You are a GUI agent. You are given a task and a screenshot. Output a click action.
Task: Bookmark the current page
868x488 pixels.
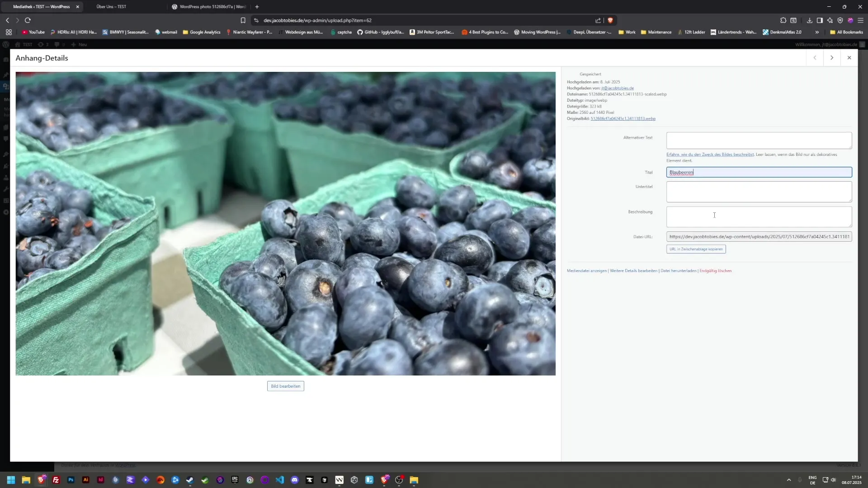click(x=243, y=20)
